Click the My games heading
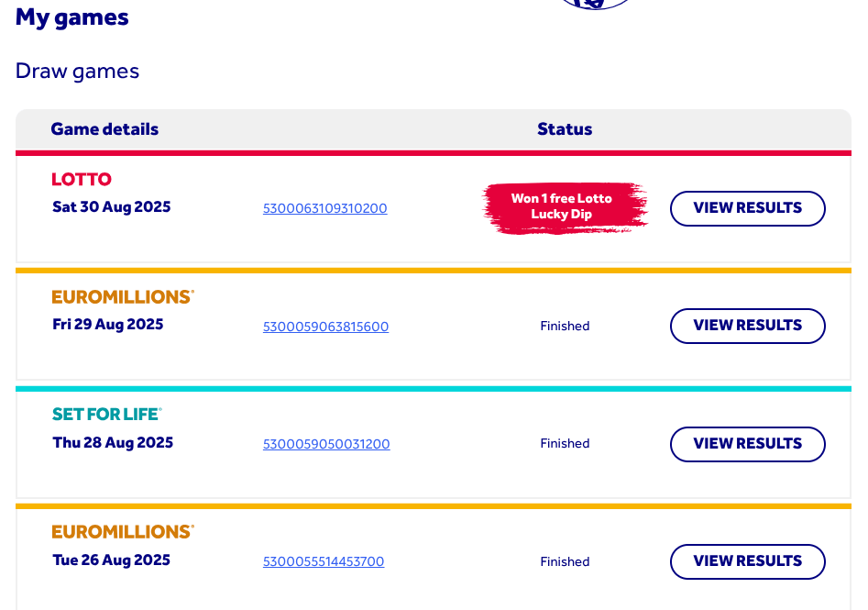The width and height of the screenshot is (868, 610). click(x=72, y=17)
